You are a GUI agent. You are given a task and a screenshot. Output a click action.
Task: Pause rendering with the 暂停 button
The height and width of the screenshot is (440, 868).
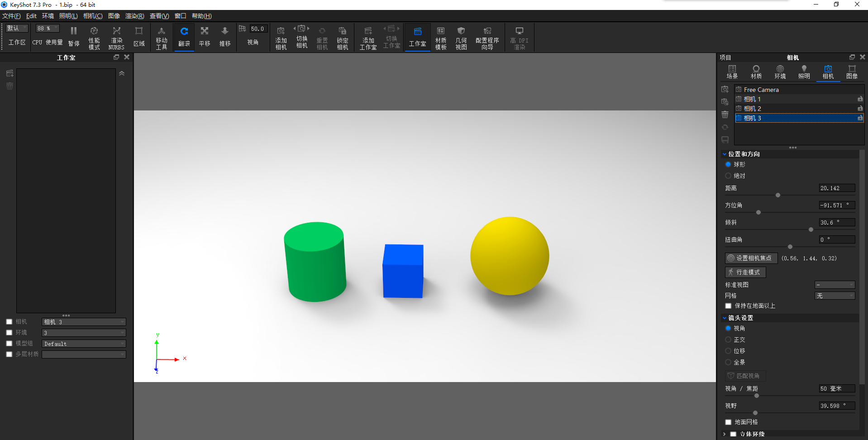(x=74, y=36)
